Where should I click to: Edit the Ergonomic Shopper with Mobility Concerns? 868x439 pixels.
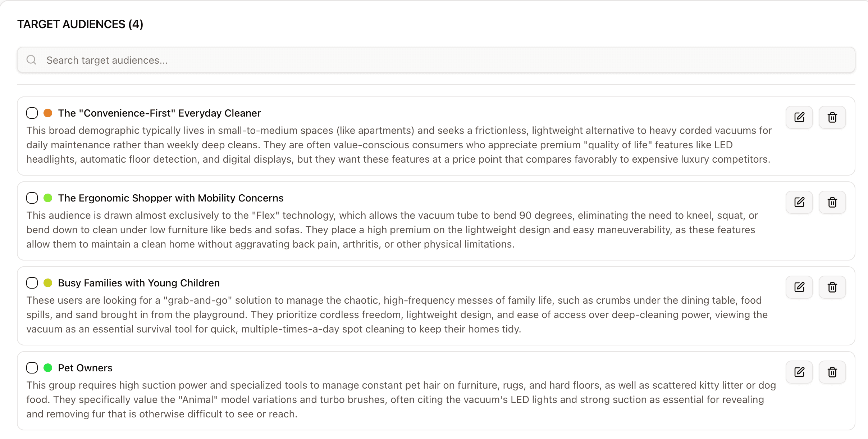pos(799,202)
